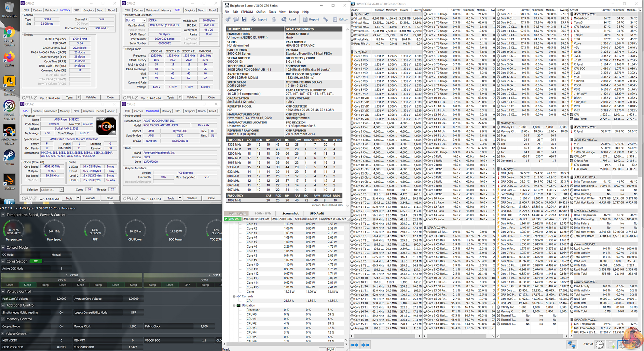Click the floppy disk save icon
644x351 pixels.
coord(244,19)
